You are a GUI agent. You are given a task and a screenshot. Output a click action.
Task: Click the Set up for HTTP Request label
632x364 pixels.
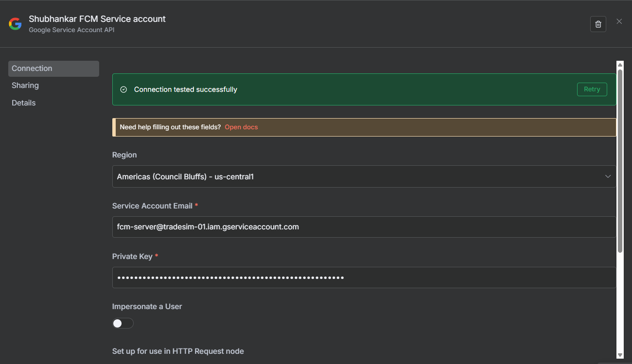pyautogui.click(x=178, y=351)
